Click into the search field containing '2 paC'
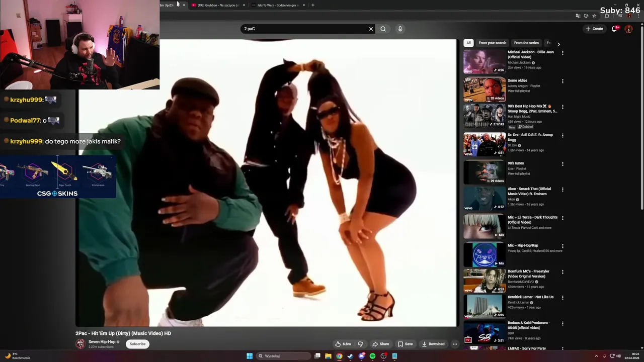Screen dimensions: 644x362 click(304, 29)
